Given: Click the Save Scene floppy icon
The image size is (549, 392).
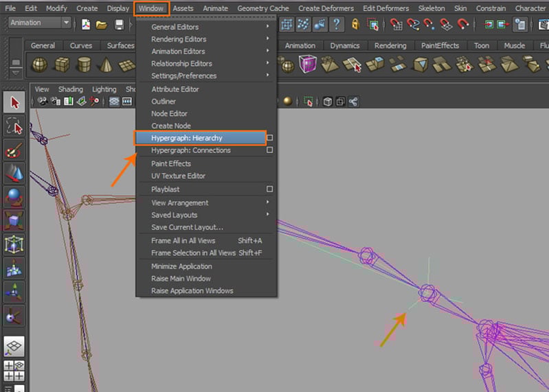Looking at the screenshot, I should click(119, 25).
